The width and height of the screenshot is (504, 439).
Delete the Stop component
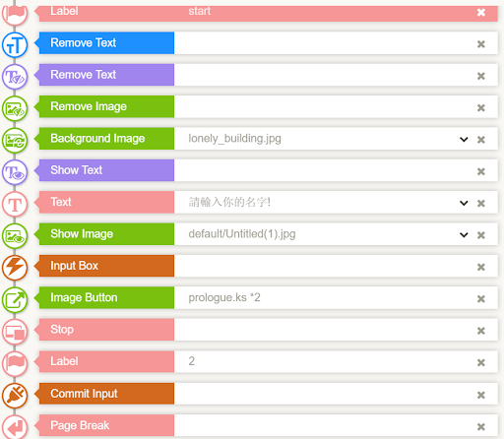click(481, 331)
